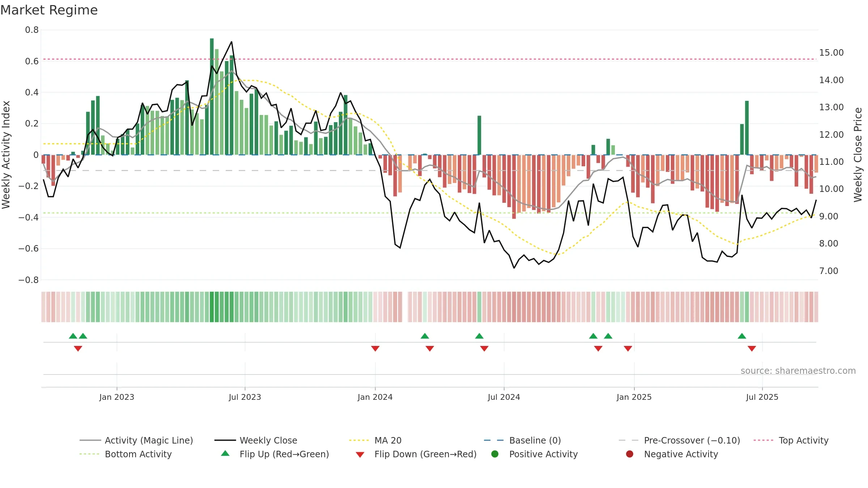Image resolution: width=868 pixels, height=488 pixels.
Task: Click the source: sharemaestro.com text
Action: [x=798, y=371]
